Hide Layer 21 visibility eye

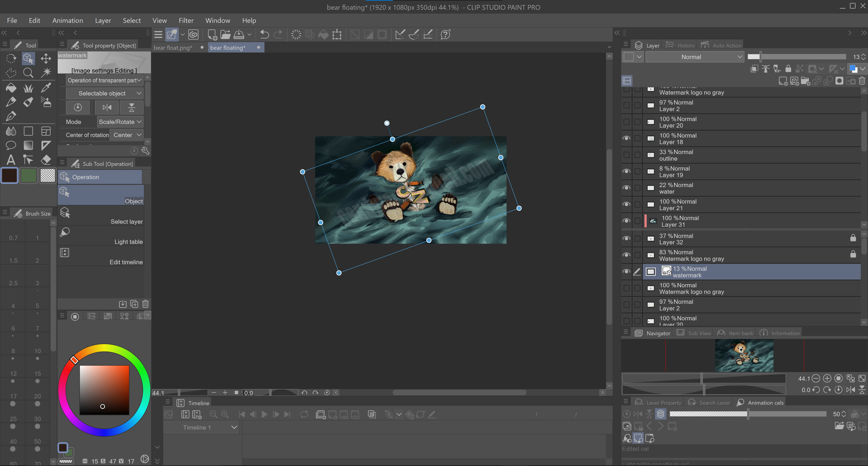coord(626,204)
